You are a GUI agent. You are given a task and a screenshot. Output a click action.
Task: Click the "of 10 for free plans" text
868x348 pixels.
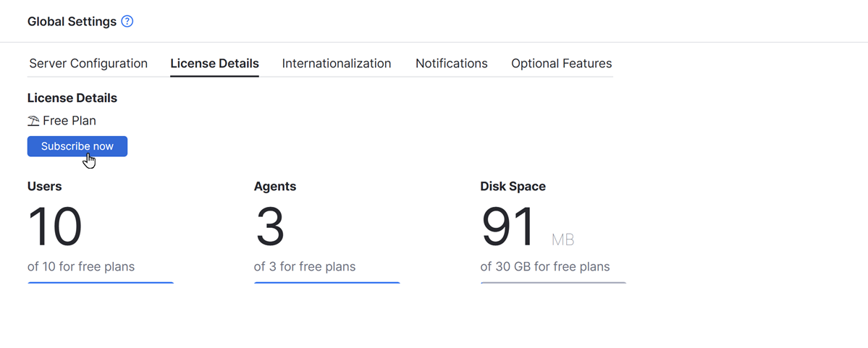tap(81, 267)
